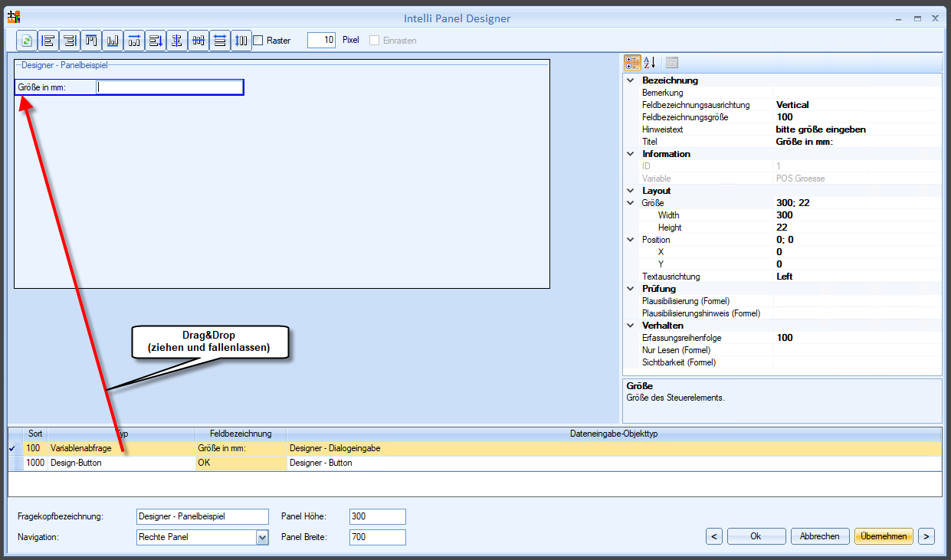Enable the Raster checkbox
The image size is (951, 560).
click(x=258, y=41)
